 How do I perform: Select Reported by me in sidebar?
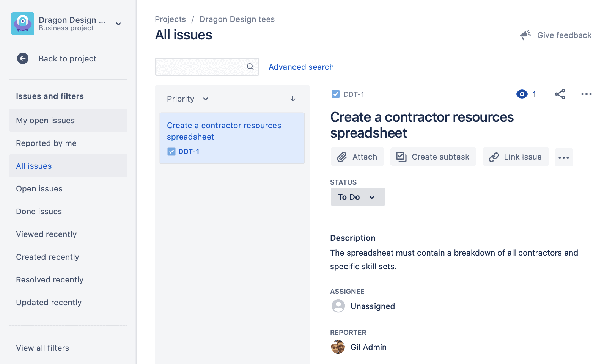46,143
